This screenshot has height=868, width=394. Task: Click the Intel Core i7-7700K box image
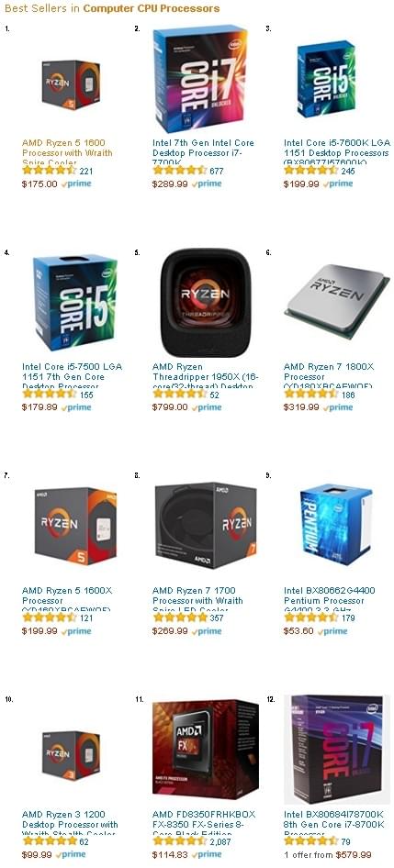click(200, 79)
